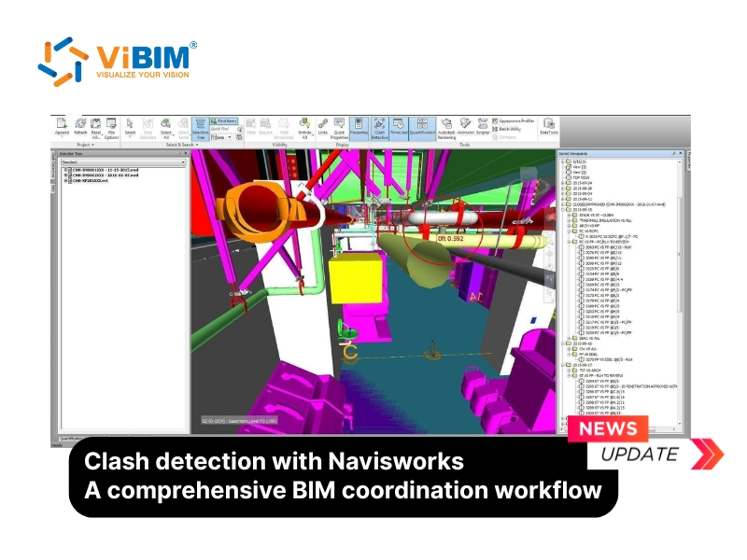Screen dimensions: 747x560
Task: Click Find Items in Select & Search
Action: pos(223,120)
